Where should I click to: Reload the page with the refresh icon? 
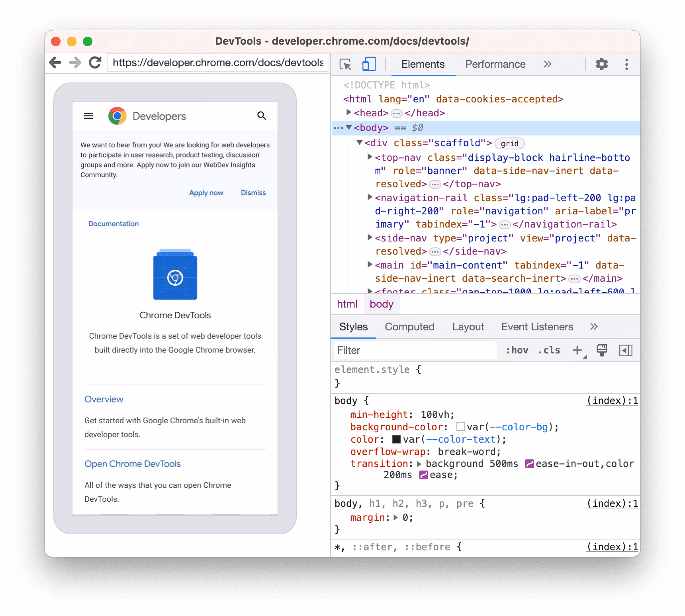[94, 63]
